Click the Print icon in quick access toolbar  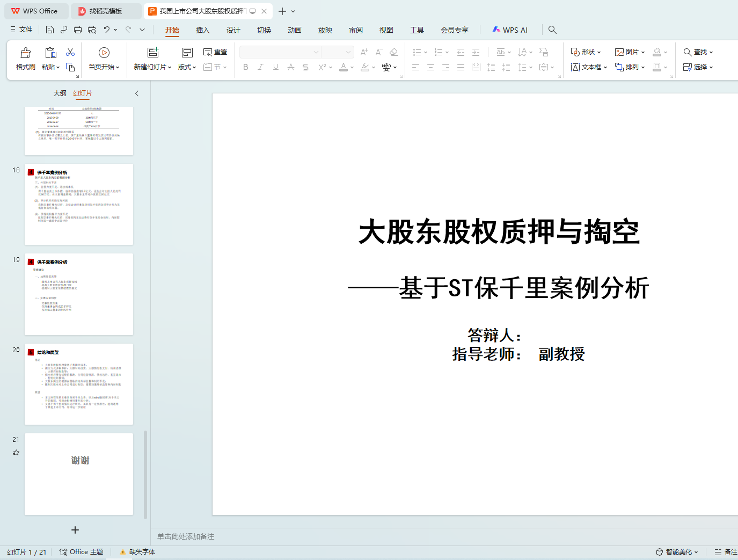pyautogui.click(x=78, y=30)
